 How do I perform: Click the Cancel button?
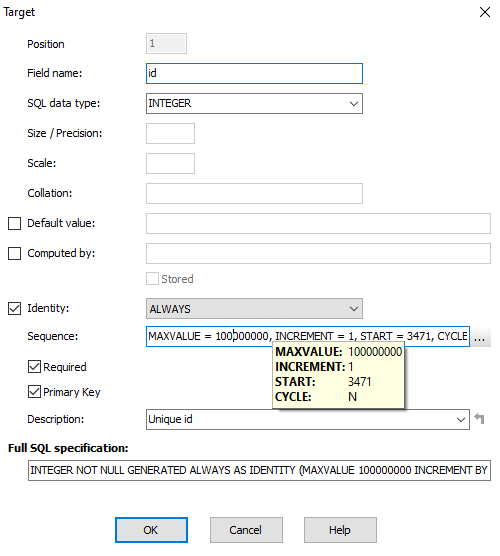pos(246,530)
